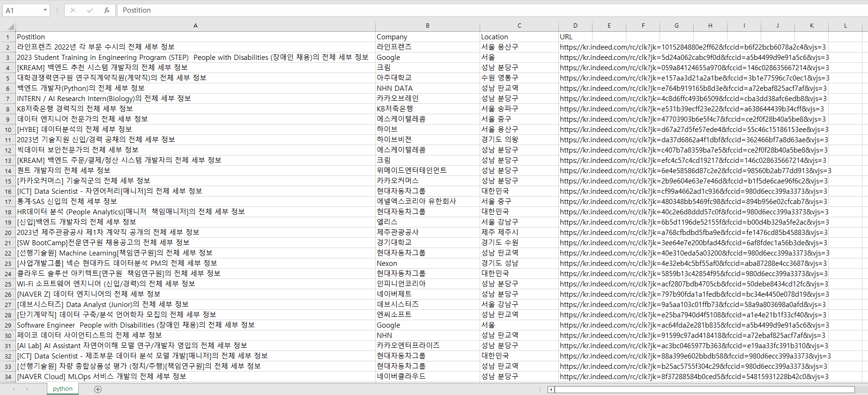Image resolution: width=868 pixels, height=395 pixels.
Task: Select column H header
Action: (x=710, y=26)
